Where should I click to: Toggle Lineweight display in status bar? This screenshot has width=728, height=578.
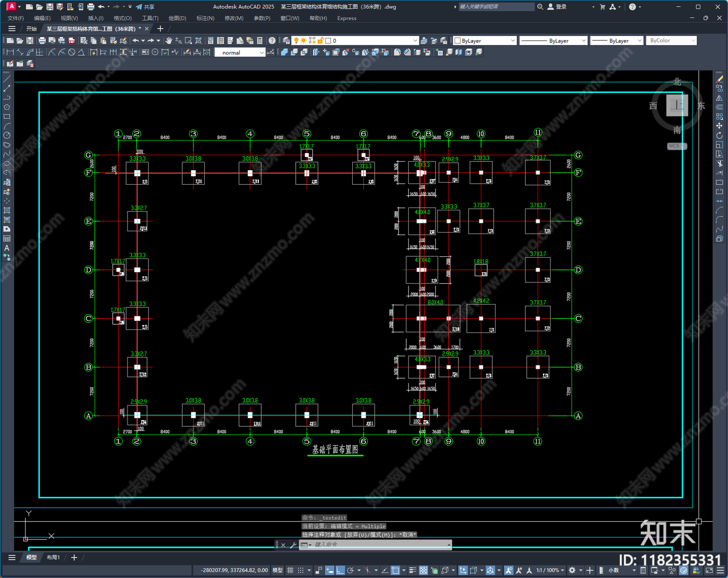[413, 570]
